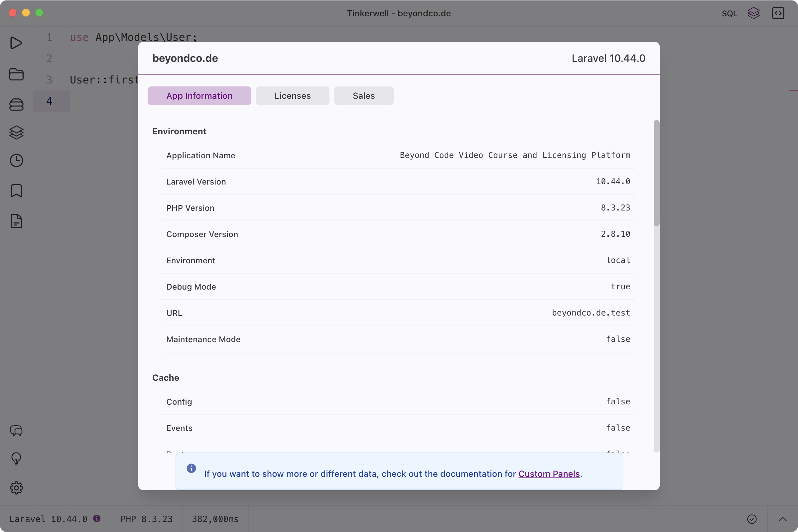
Task: Click the Laravel 10.44.0 status bar text
Action: pyautogui.click(x=48, y=519)
